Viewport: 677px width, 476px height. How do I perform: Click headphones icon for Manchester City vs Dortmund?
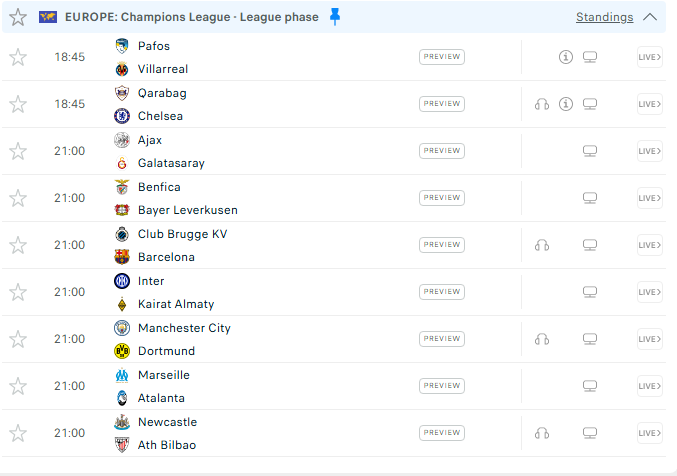coord(542,339)
